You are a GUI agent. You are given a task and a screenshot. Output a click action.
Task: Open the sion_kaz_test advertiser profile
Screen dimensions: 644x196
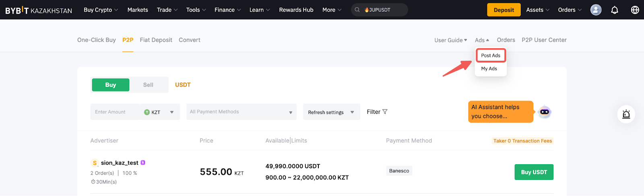(x=120, y=163)
